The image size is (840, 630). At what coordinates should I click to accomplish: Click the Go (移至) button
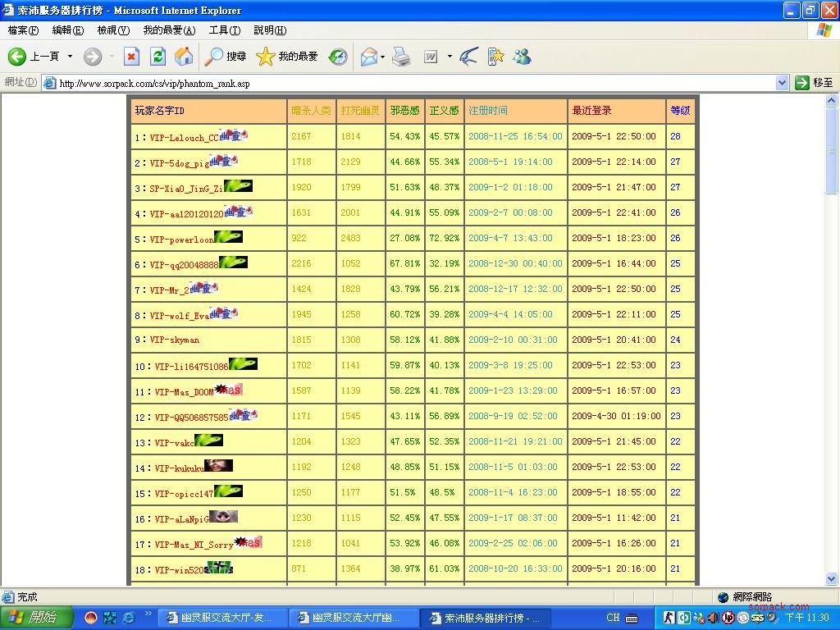814,83
